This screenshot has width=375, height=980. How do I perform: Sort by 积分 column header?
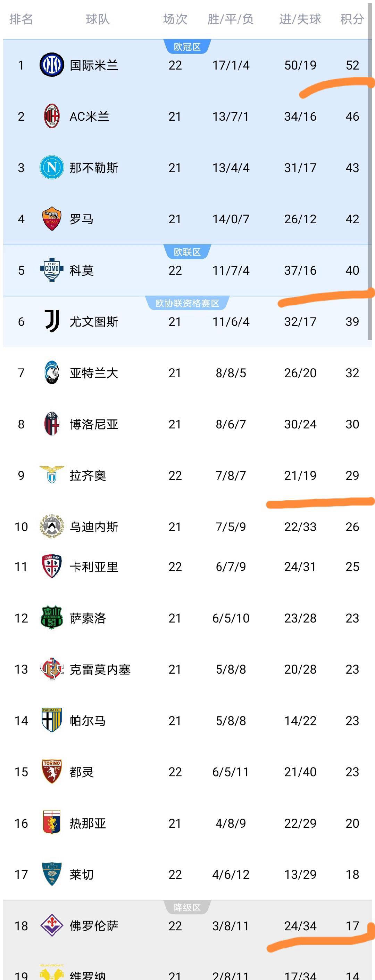click(x=352, y=19)
